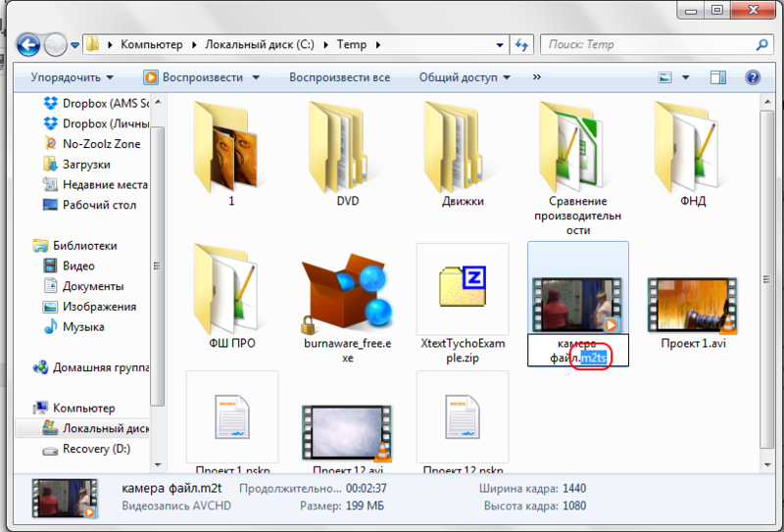Image resolution: width=784 pixels, height=532 pixels.
Task: Select the Движки folder
Action: tap(463, 153)
